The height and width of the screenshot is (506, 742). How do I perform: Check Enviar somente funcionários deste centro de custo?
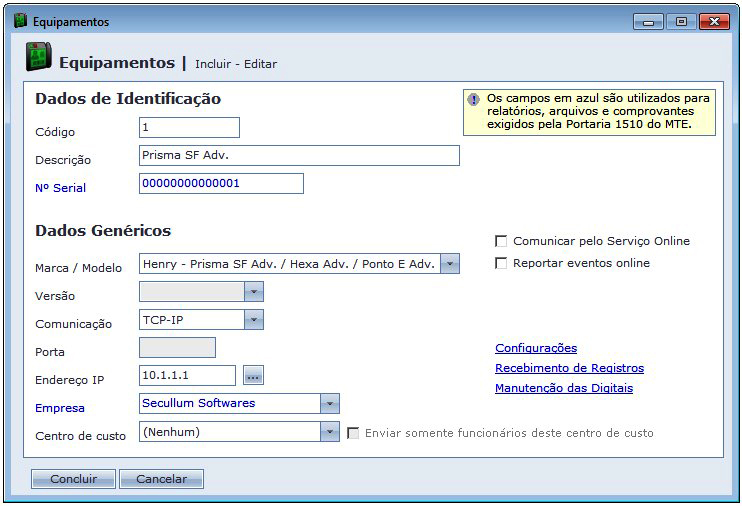[x=353, y=433]
